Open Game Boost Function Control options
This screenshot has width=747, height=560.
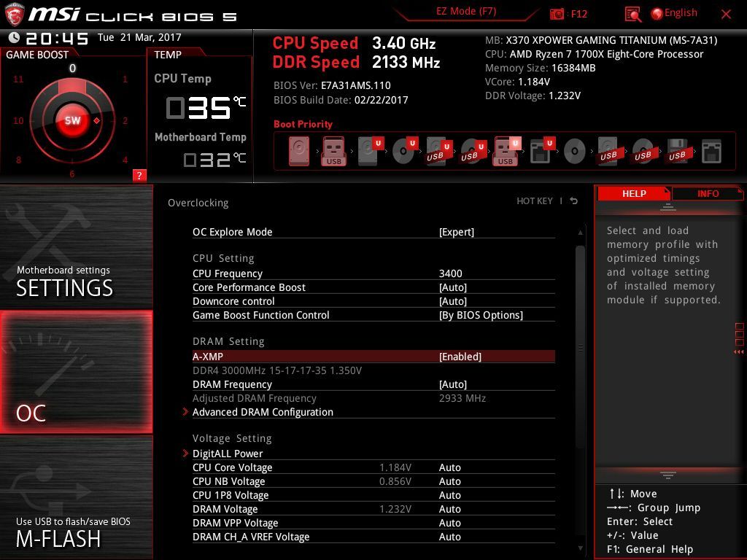pyautogui.click(x=481, y=315)
